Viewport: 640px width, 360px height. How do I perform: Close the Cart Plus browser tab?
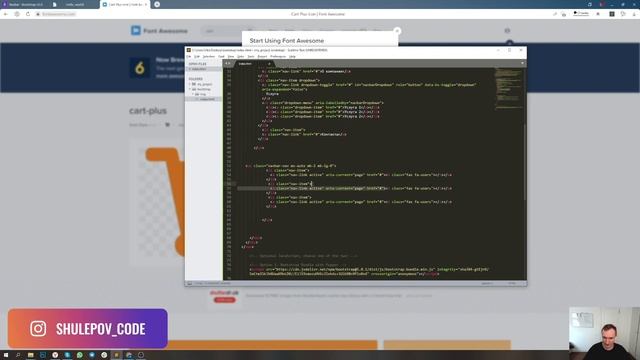(x=146, y=4)
